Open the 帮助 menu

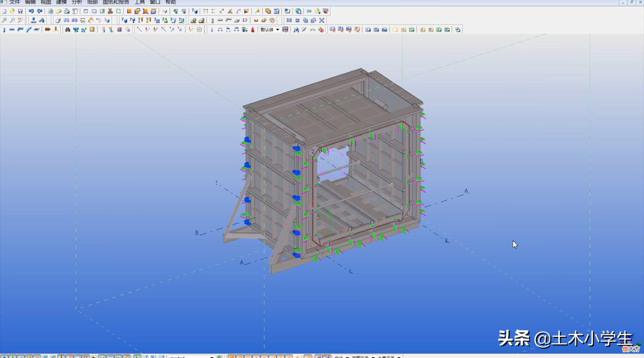pos(171,2)
